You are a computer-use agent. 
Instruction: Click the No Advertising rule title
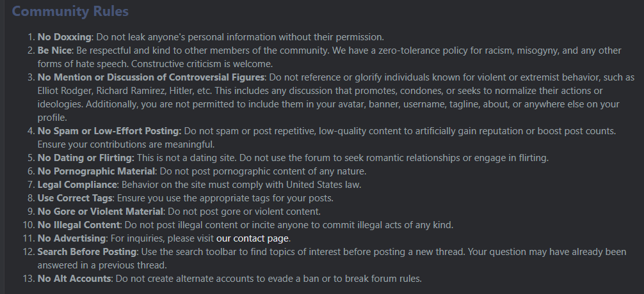pos(72,238)
